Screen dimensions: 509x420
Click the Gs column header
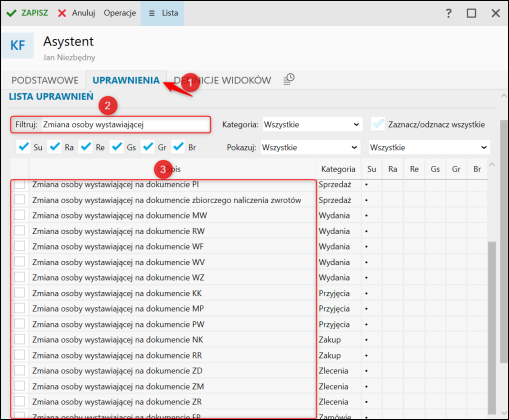[x=435, y=169]
